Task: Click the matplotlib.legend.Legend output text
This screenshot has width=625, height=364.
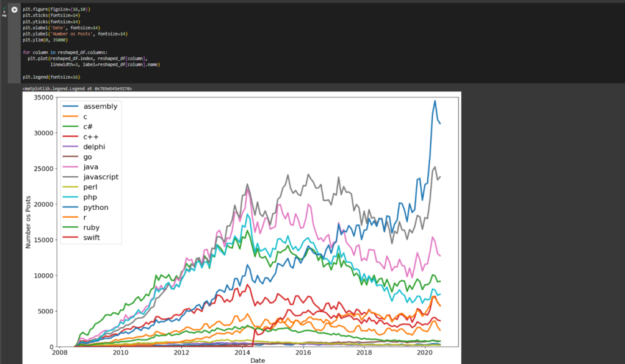Action: pyautogui.click(x=76, y=88)
